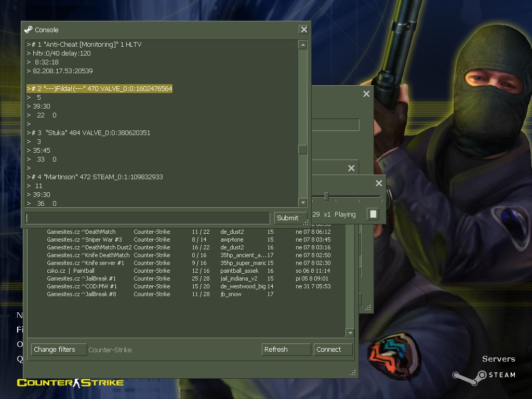Select the '# 4 "Martinson"' console line
Image resolution: width=532 pixels, height=399 pixels.
coord(95,177)
